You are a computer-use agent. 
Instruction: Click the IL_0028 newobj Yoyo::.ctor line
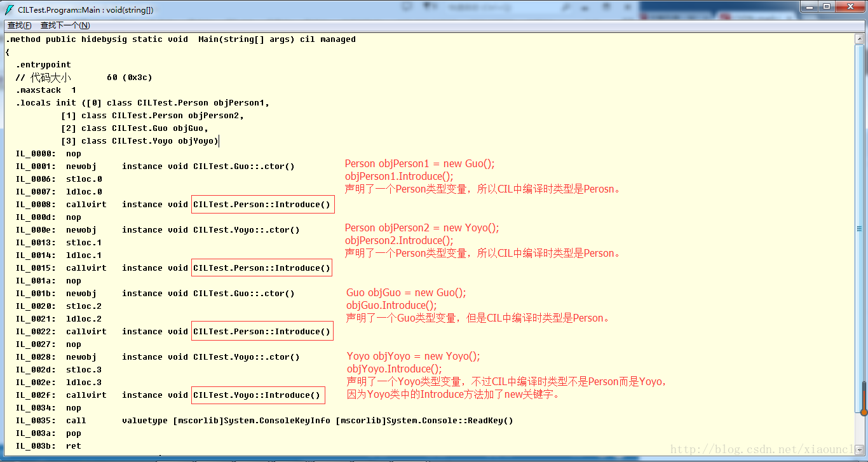pyautogui.click(x=158, y=357)
